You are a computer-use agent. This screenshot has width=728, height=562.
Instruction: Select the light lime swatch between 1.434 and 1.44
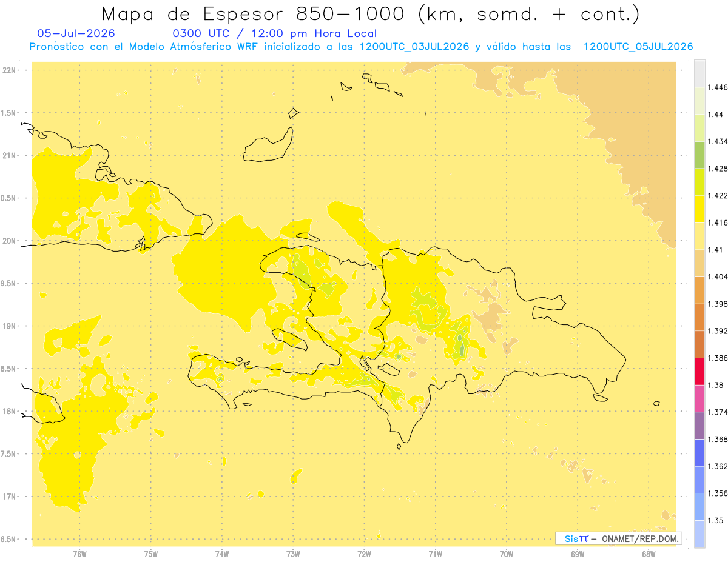coord(699,128)
